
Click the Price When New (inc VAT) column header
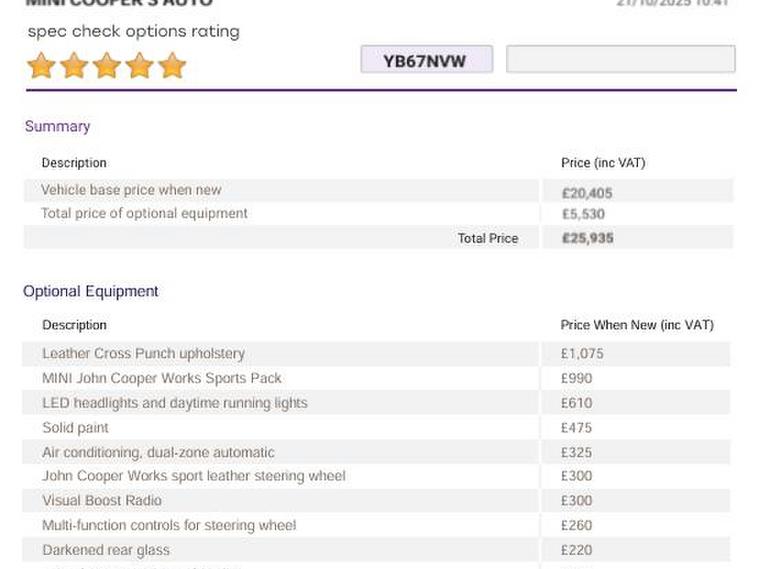pyautogui.click(x=637, y=325)
